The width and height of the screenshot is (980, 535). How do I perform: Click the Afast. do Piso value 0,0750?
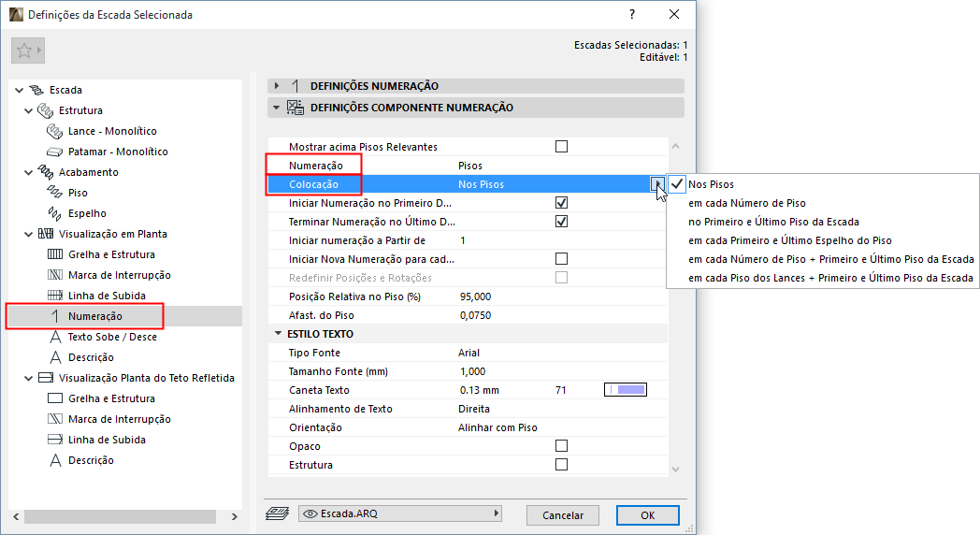[476, 315]
